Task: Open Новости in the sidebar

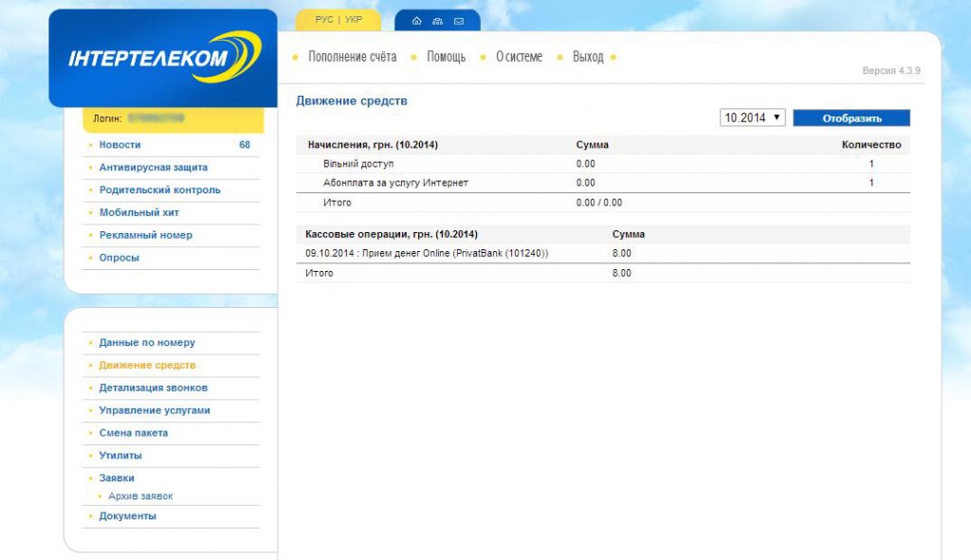Action: click(119, 145)
